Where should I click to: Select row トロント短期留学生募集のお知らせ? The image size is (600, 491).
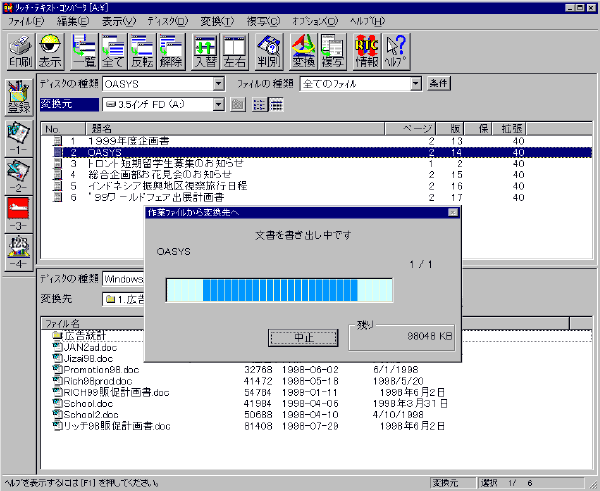tap(317, 164)
